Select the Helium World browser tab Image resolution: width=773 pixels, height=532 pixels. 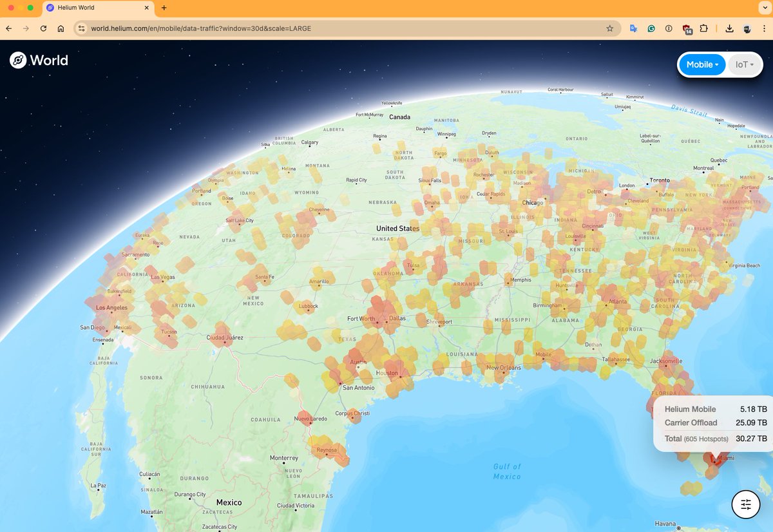pyautogui.click(x=98, y=8)
